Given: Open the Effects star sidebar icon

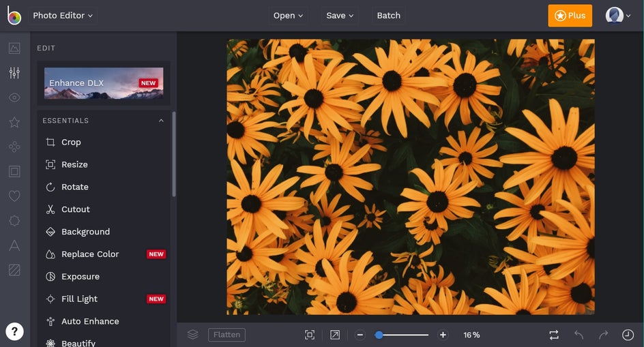Looking at the screenshot, I should [14, 122].
